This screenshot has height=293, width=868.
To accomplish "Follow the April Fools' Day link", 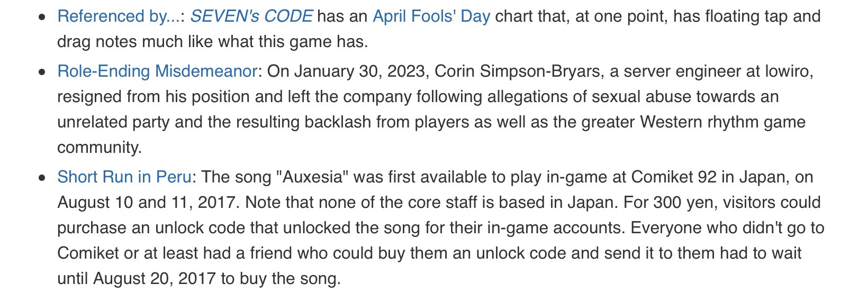I will coord(431,16).
